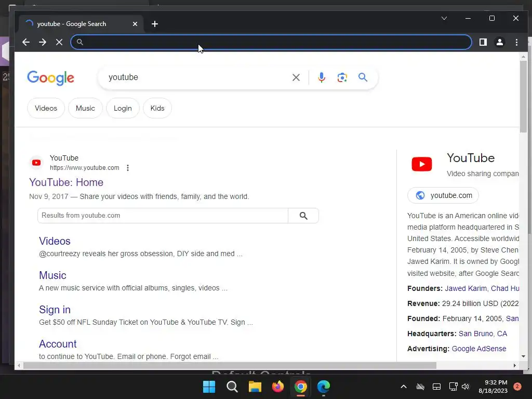The height and width of the screenshot is (399, 532).
Task: Open Chrome three-dot menu
Action: pos(516,42)
